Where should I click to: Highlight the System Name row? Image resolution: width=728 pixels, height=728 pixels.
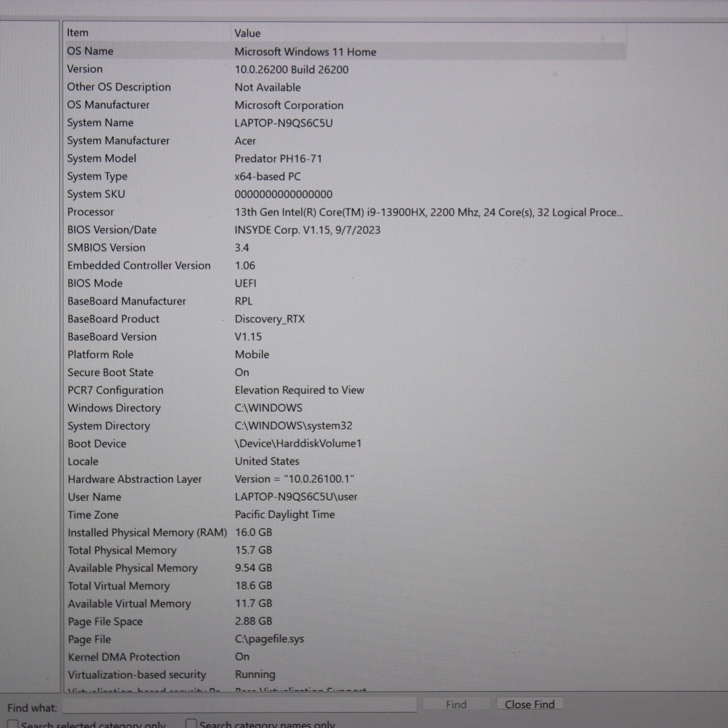100,123
